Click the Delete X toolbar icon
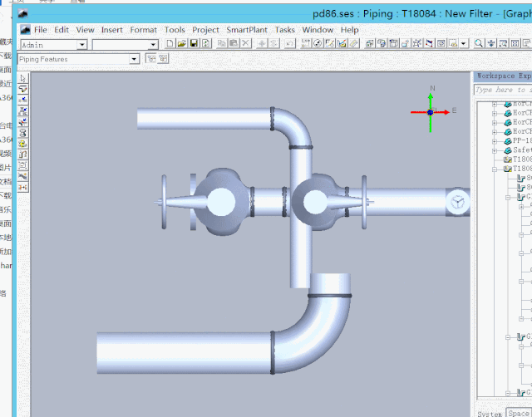This screenshot has width=532, height=417. pyautogui.click(x=246, y=43)
